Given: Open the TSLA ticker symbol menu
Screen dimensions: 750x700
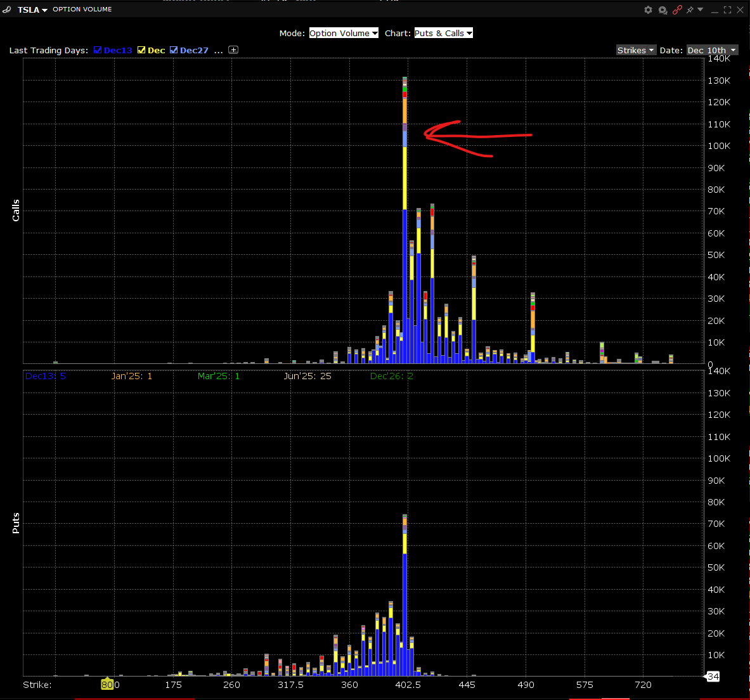Looking at the screenshot, I should 32,10.
